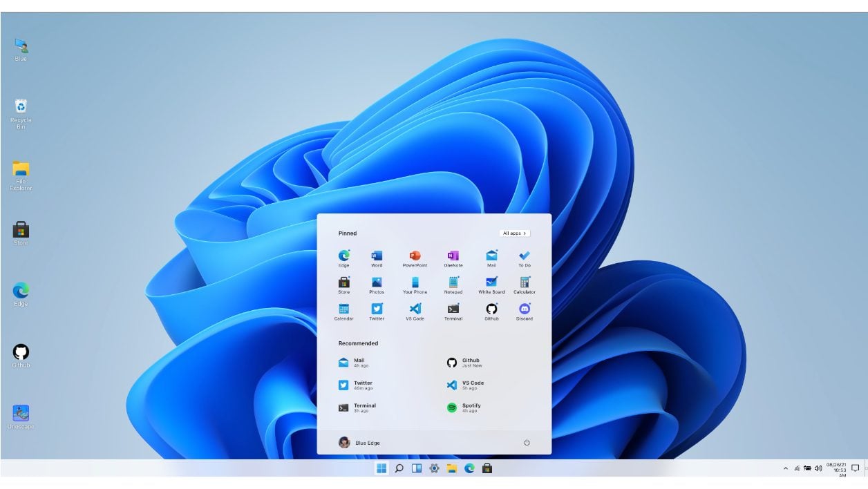Open Notepad from pinned apps

[453, 285]
